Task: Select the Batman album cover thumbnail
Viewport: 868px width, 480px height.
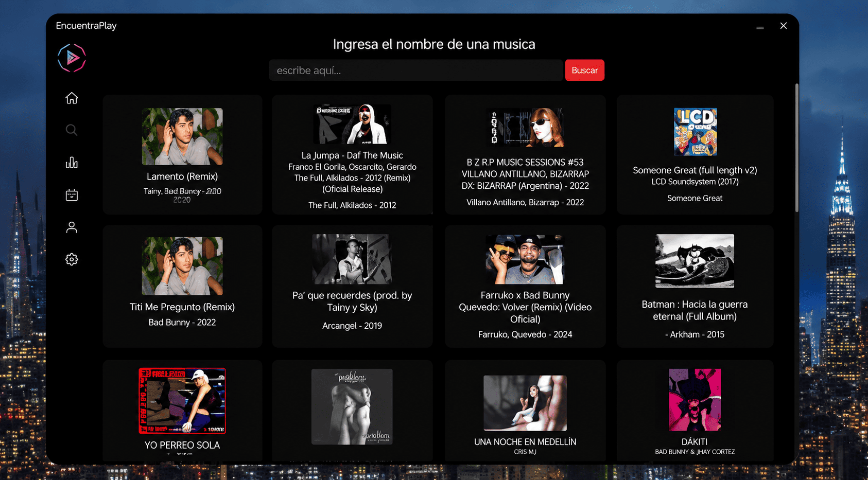Action: point(695,261)
